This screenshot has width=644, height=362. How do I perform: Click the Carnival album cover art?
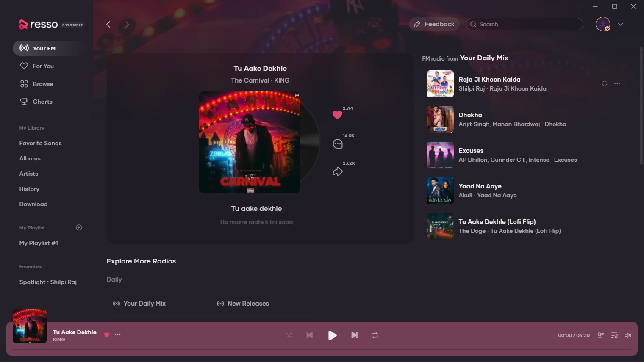250,142
